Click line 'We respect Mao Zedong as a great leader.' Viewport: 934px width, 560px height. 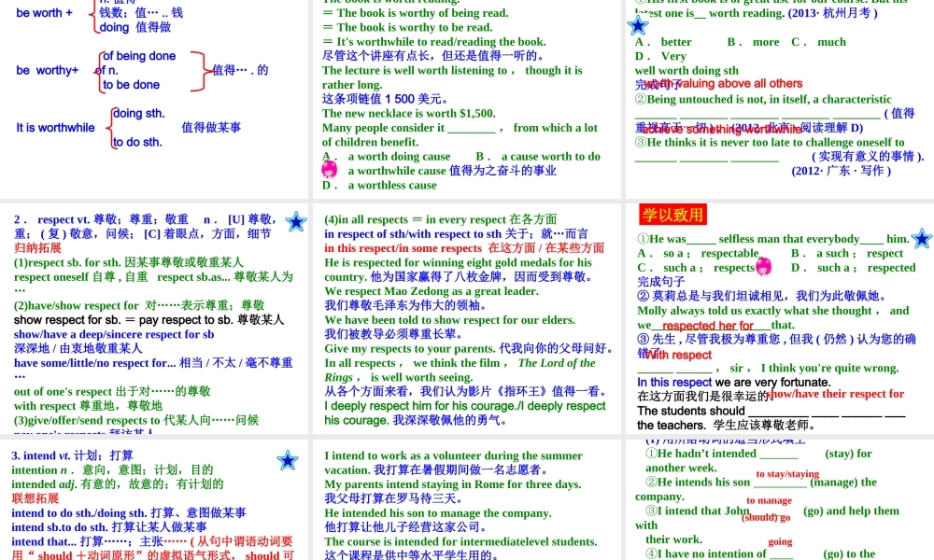pyautogui.click(x=432, y=291)
